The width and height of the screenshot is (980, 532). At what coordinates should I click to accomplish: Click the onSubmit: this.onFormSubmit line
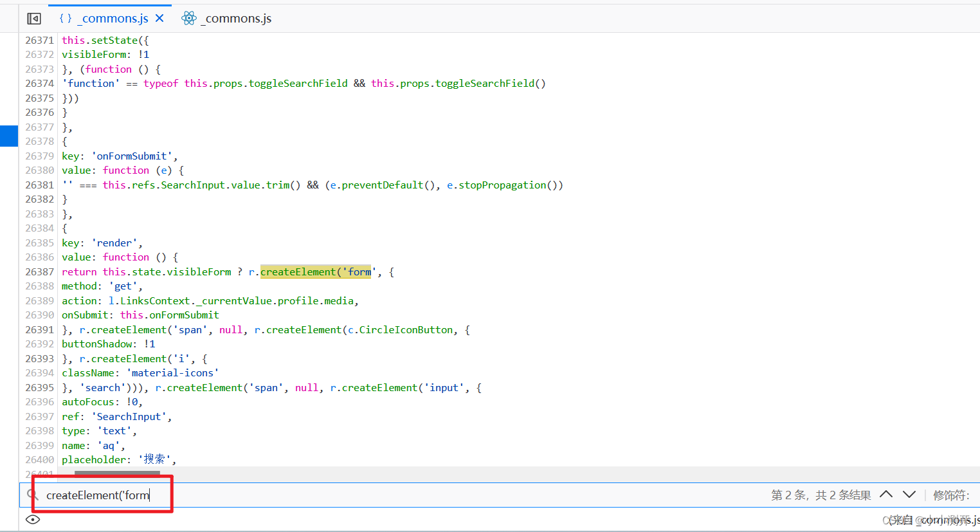click(140, 315)
